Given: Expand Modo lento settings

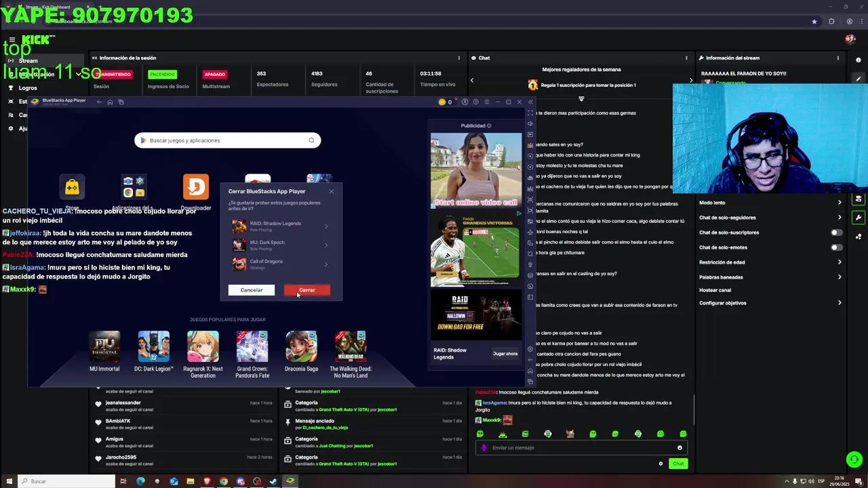Looking at the screenshot, I should pos(840,203).
